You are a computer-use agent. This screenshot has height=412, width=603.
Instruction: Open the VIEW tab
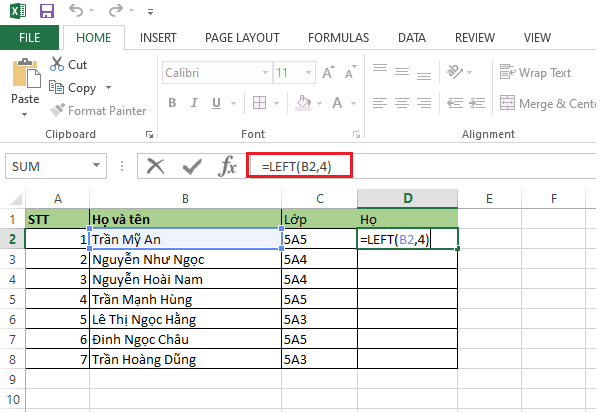pyautogui.click(x=537, y=37)
